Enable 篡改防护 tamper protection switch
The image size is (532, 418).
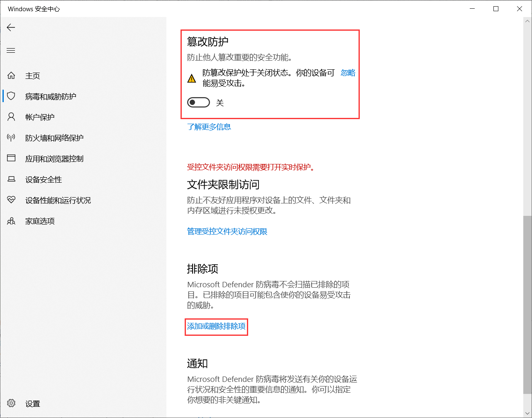pos(198,102)
